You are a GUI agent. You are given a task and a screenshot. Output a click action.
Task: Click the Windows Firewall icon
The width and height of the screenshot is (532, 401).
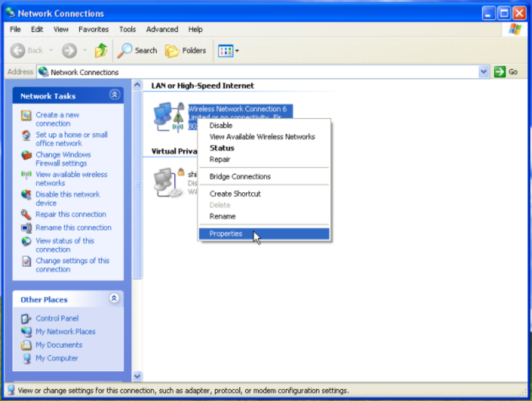(26, 155)
